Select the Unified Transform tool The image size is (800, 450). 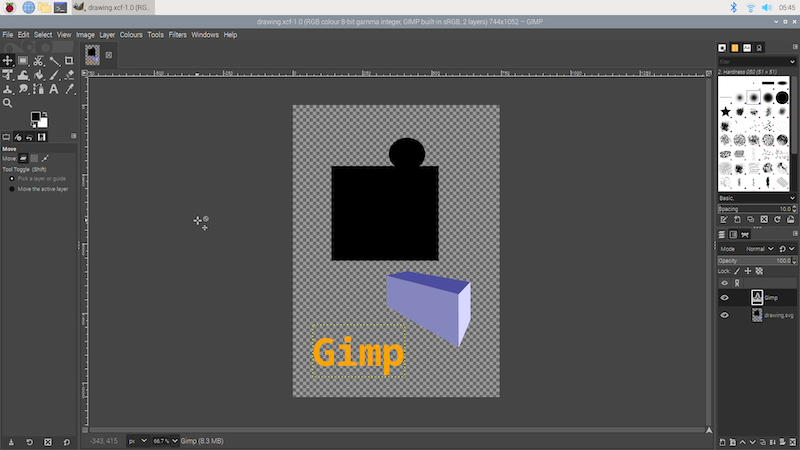click(x=8, y=75)
